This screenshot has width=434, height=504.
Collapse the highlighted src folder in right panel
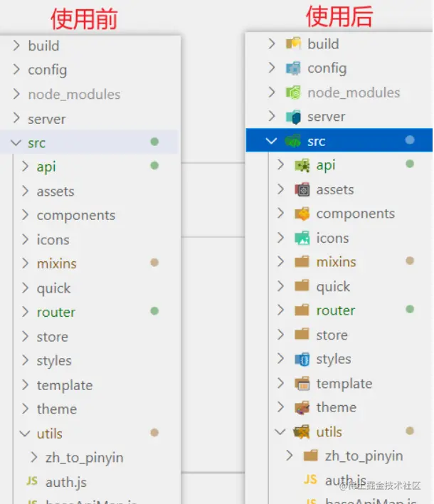[271, 141]
